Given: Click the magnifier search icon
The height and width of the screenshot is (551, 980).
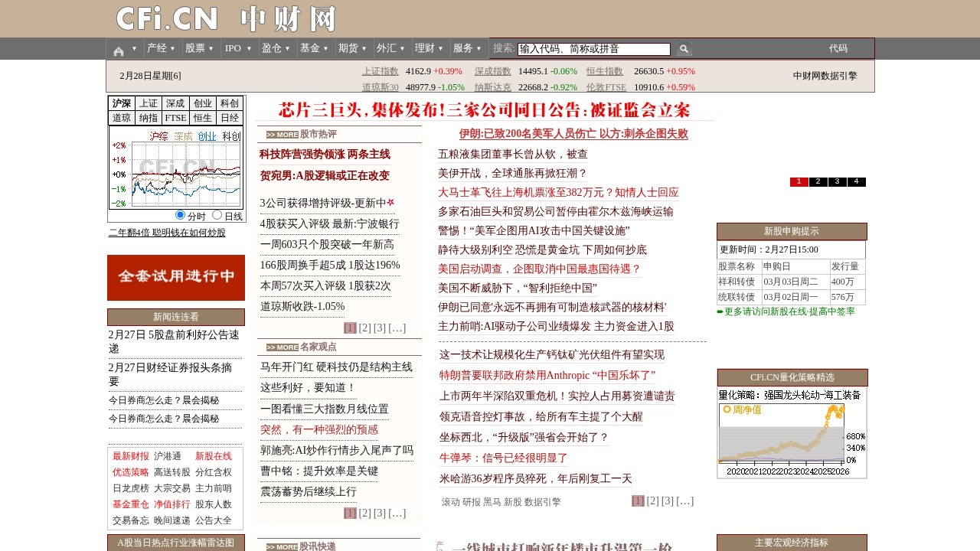Looking at the screenshot, I should click(684, 48).
